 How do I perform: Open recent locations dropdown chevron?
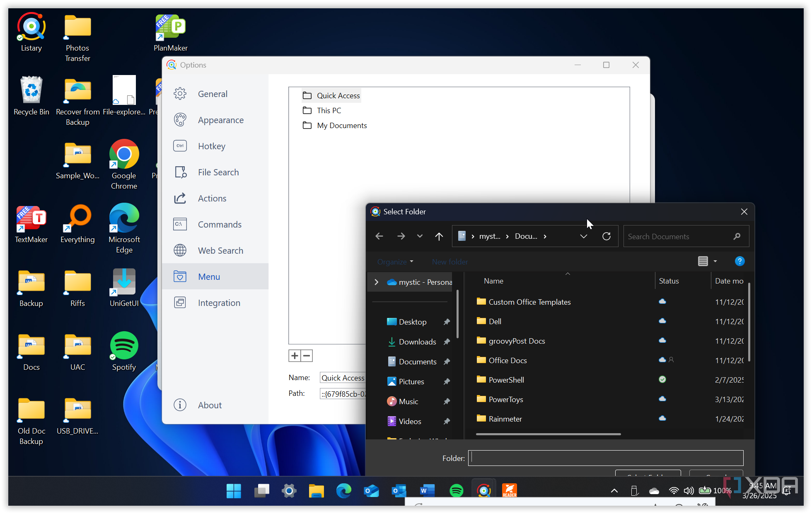[420, 236]
